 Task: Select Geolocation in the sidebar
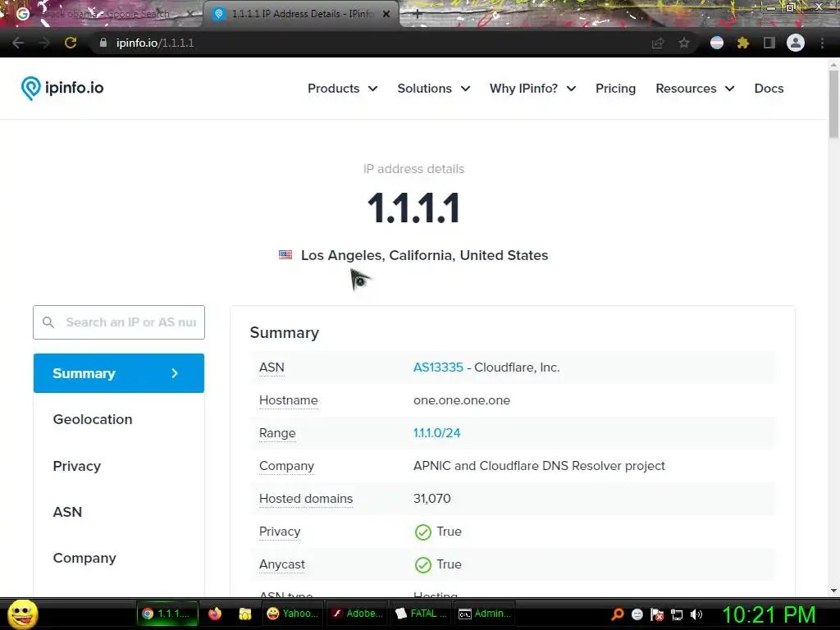[93, 419]
